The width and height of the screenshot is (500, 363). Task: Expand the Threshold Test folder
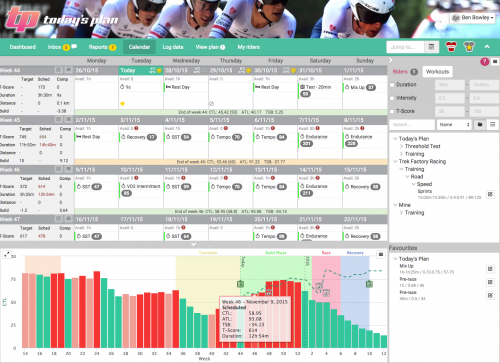pyautogui.click(x=401, y=146)
